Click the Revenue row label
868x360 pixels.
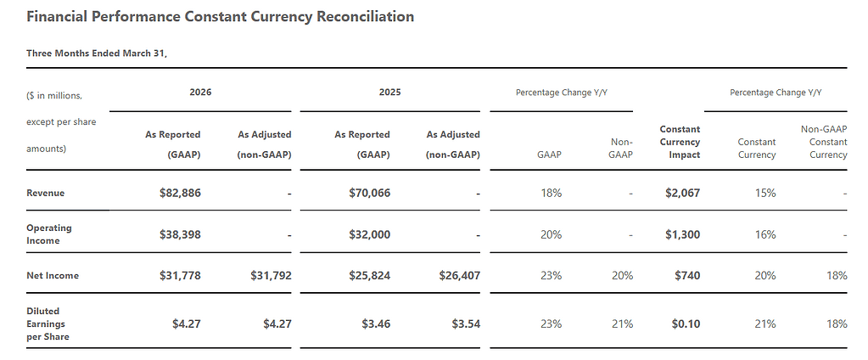click(46, 193)
